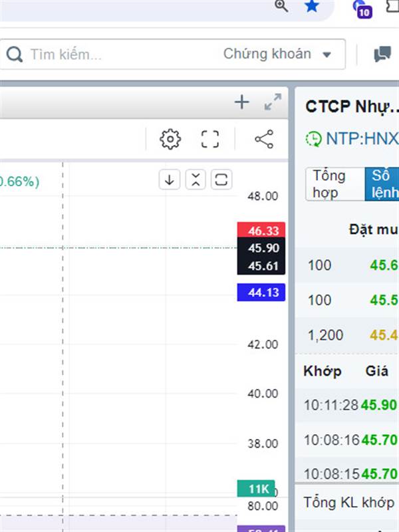This screenshot has width=399, height=532.
Task: Click the Đặt mu column header
Action: 374,229
